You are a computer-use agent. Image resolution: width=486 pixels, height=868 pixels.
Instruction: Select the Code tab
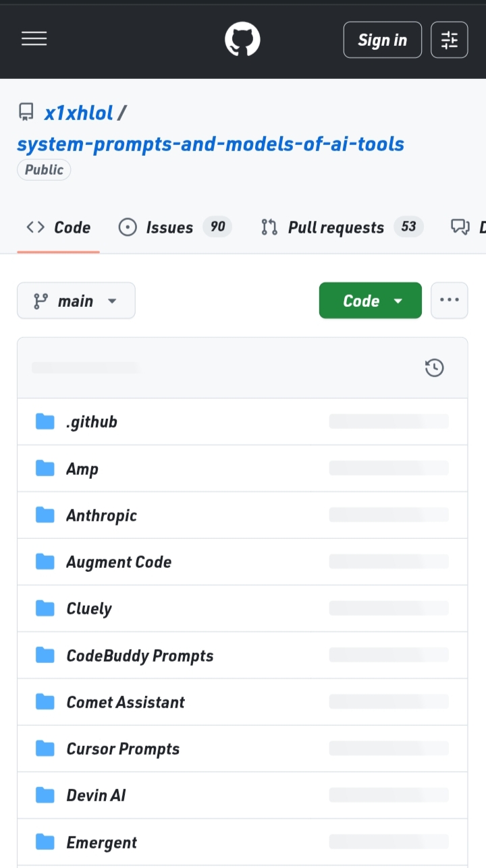click(x=59, y=227)
